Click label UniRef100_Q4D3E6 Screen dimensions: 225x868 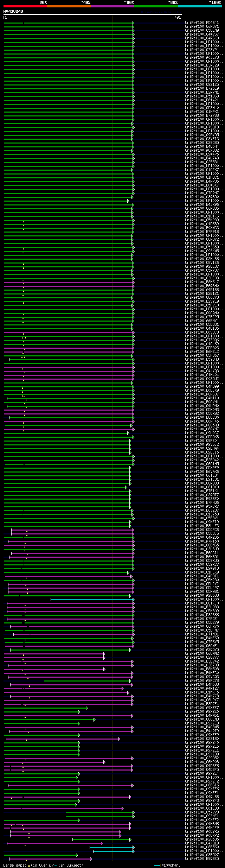click(202, 766)
